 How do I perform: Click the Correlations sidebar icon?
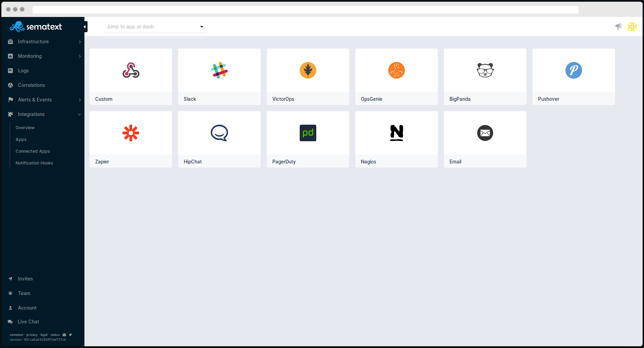10,85
